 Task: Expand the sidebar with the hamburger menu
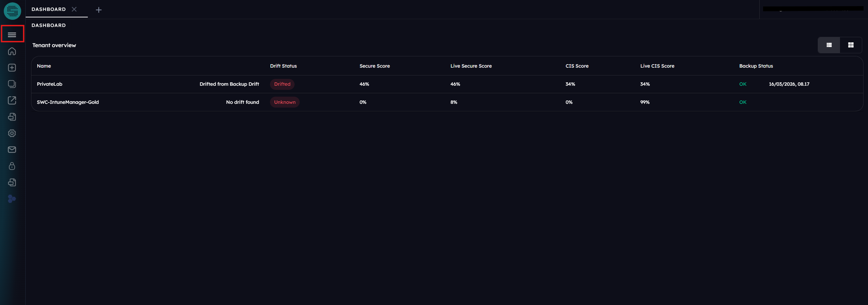pyautogui.click(x=12, y=34)
